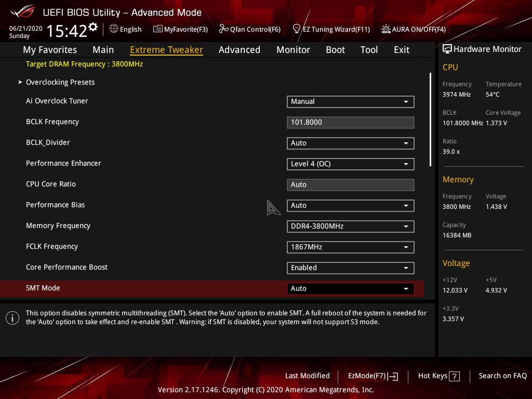Viewport: 532px width, 399px height.
Task: Click +12V reading 12.033 V
Action: (455, 290)
